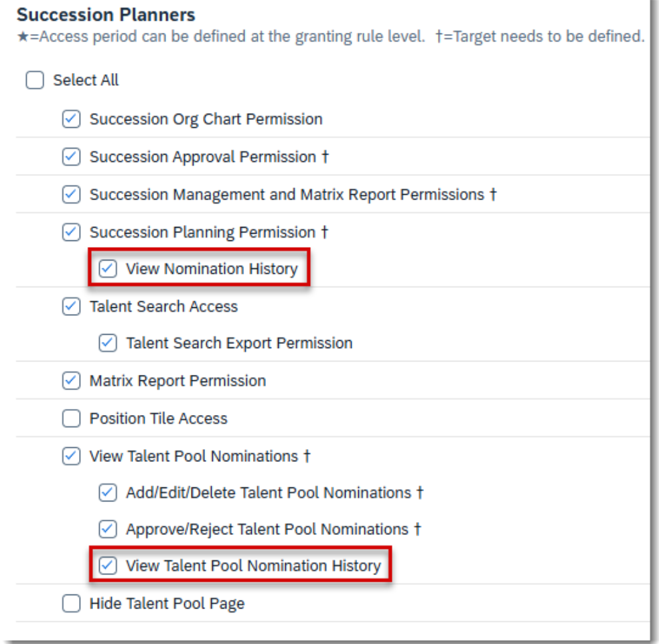Uncheck View Nomination History
Viewport: 659px width, 644px height.
(x=107, y=268)
